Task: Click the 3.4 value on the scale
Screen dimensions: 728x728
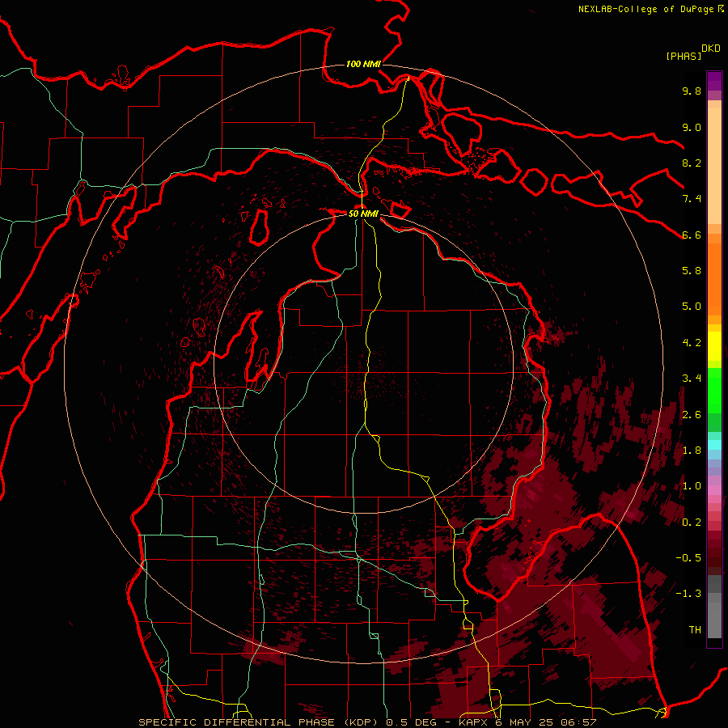Action: coord(692,379)
